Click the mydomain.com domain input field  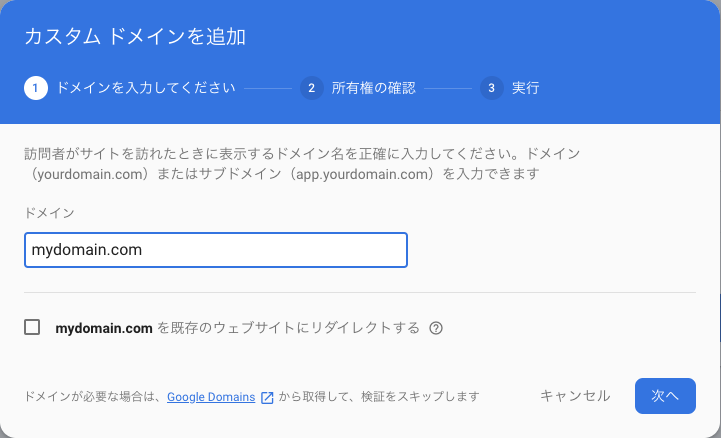(x=215, y=250)
